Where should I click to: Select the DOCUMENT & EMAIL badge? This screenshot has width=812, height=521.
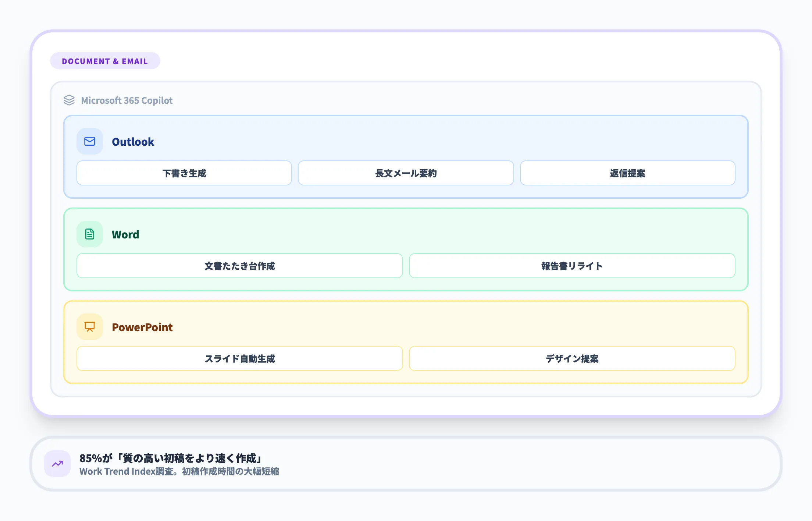click(105, 61)
